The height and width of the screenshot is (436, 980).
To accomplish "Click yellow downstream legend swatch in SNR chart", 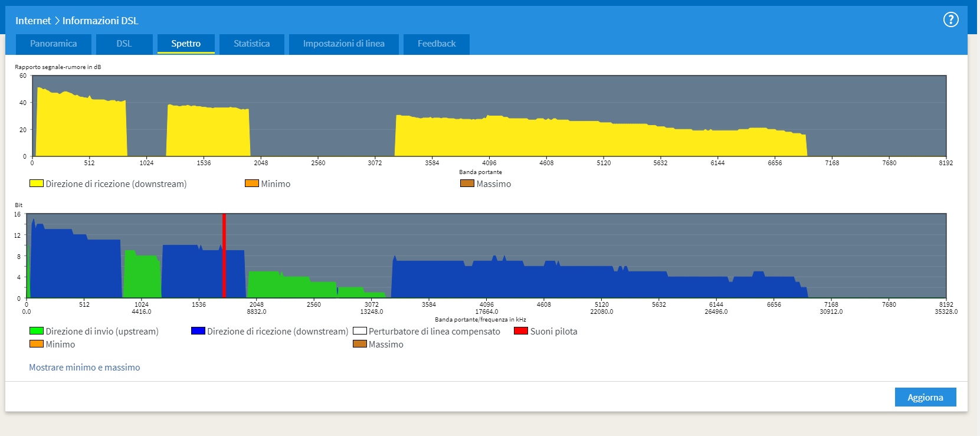I will [x=37, y=183].
